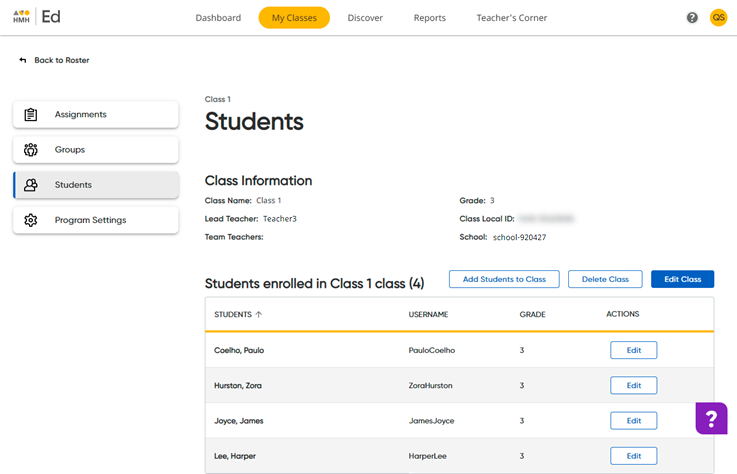The height and width of the screenshot is (474, 737).
Task: Click the STUDENTS column header label
Action: coord(233,314)
